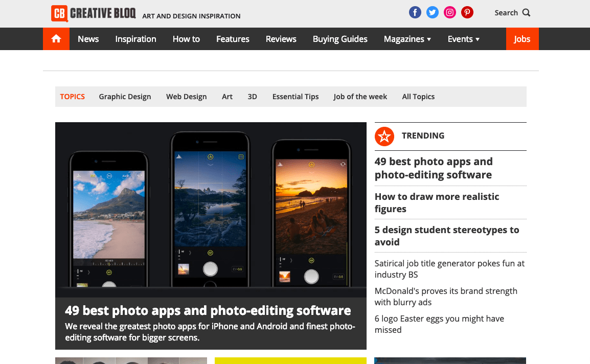The width and height of the screenshot is (590, 364).
Task: Click the orange Jobs button
Action: point(523,39)
